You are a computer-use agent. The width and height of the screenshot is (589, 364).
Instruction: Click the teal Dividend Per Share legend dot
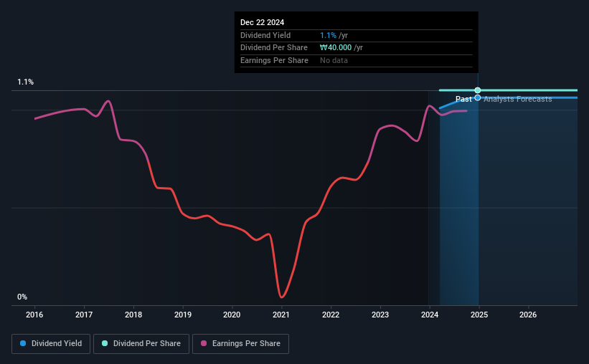[x=105, y=343]
